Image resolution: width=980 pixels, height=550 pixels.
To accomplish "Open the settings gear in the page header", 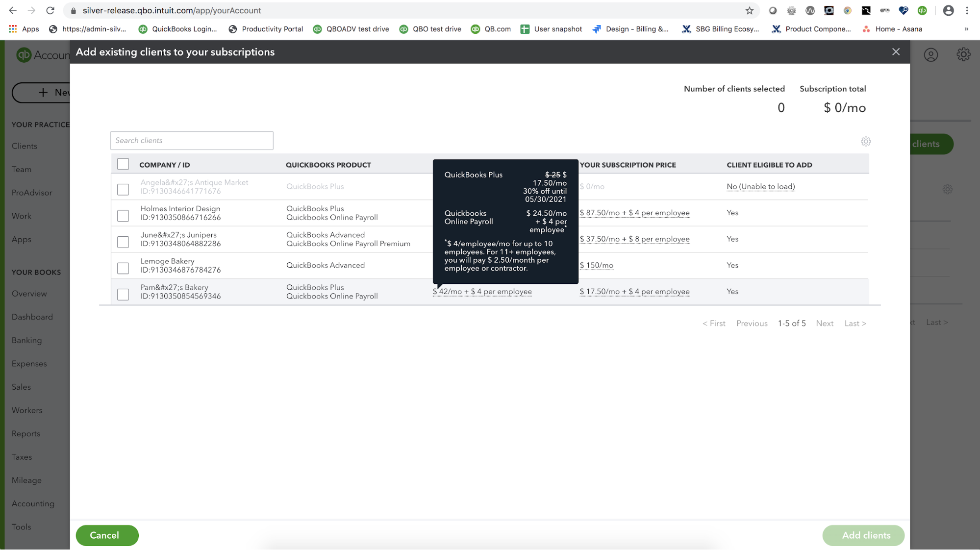I will coord(963,54).
